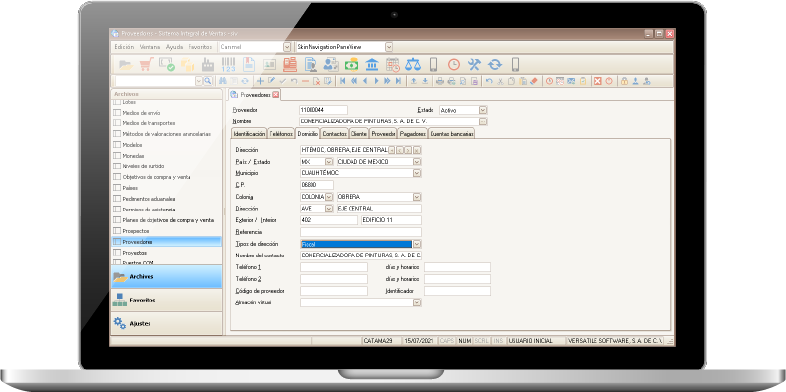Select the Archivos navigation pane button
Viewport: 786px width, 392px height.
click(x=166, y=277)
